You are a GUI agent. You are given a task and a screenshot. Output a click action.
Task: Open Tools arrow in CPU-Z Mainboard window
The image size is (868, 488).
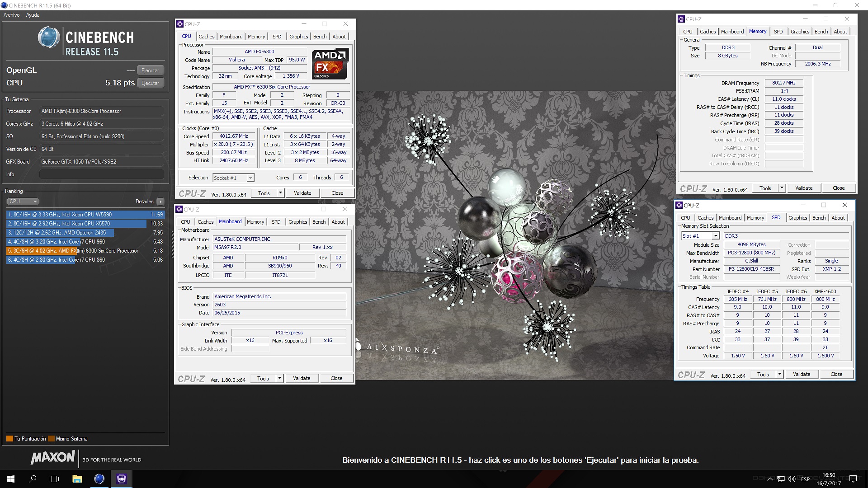279,378
